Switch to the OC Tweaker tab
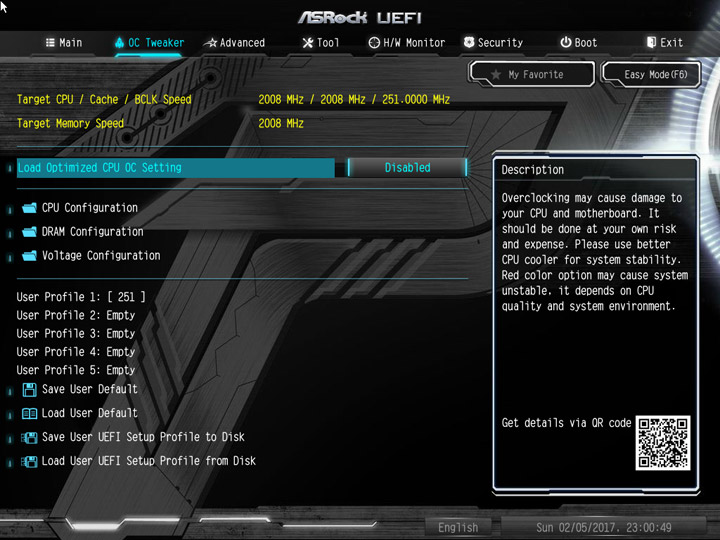The width and height of the screenshot is (720, 540). click(149, 43)
